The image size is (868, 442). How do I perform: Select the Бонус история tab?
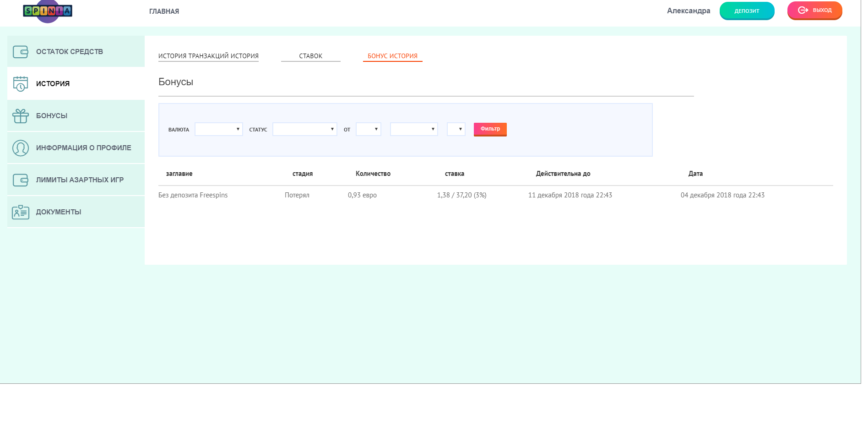pos(392,56)
